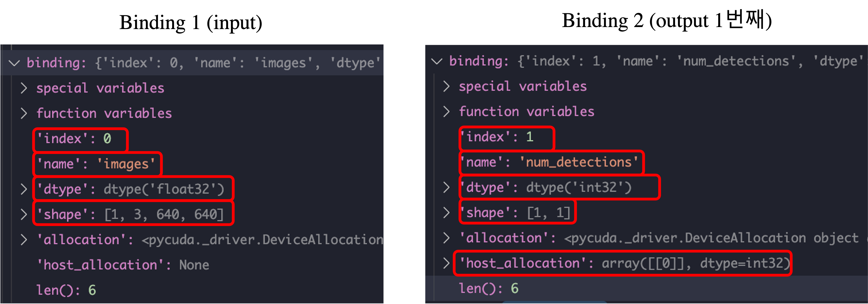The height and width of the screenshot is (304, 868).
Task: Expand the dtype('float32') entry
Action: point(24,189)
